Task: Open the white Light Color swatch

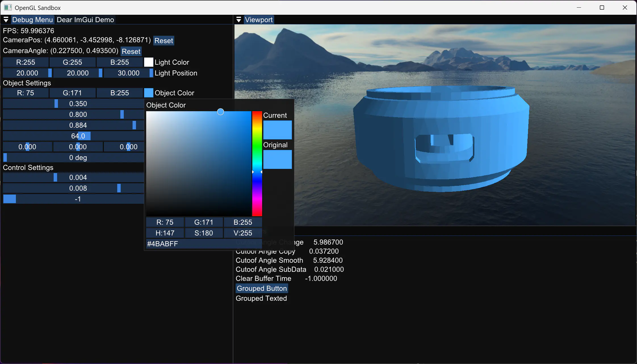Action: [x=148, y=62]
